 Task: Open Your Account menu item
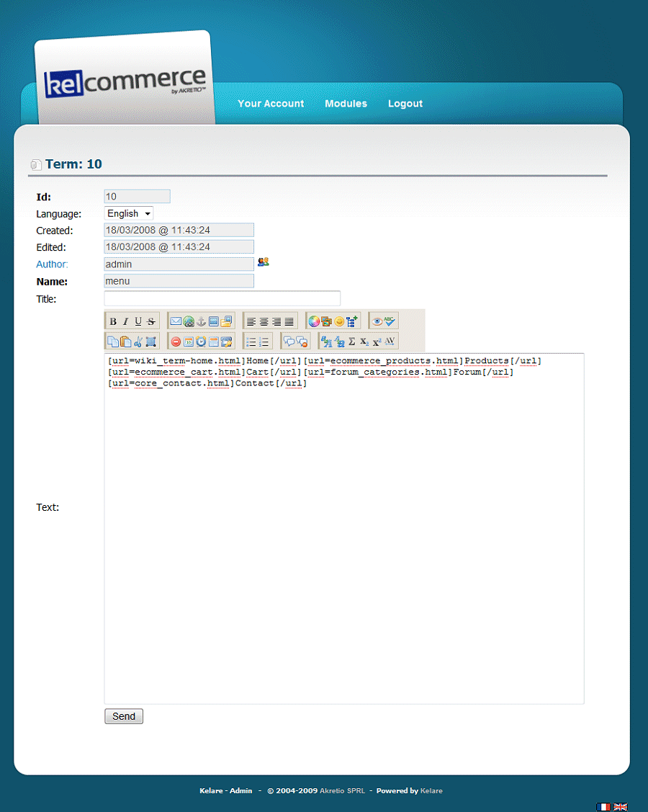click(x=271, y=104)
